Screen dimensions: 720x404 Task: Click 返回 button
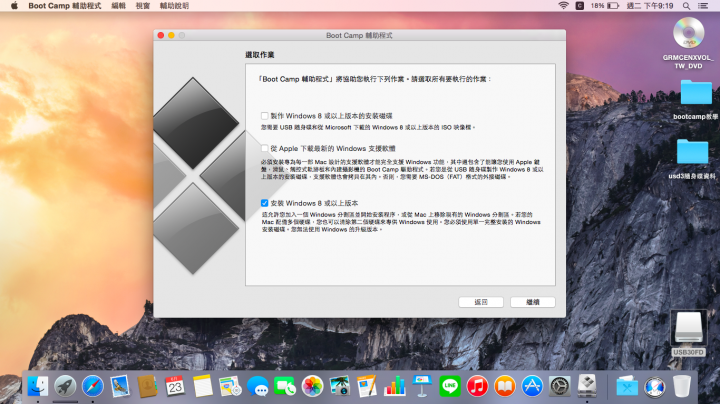(481, 302)
